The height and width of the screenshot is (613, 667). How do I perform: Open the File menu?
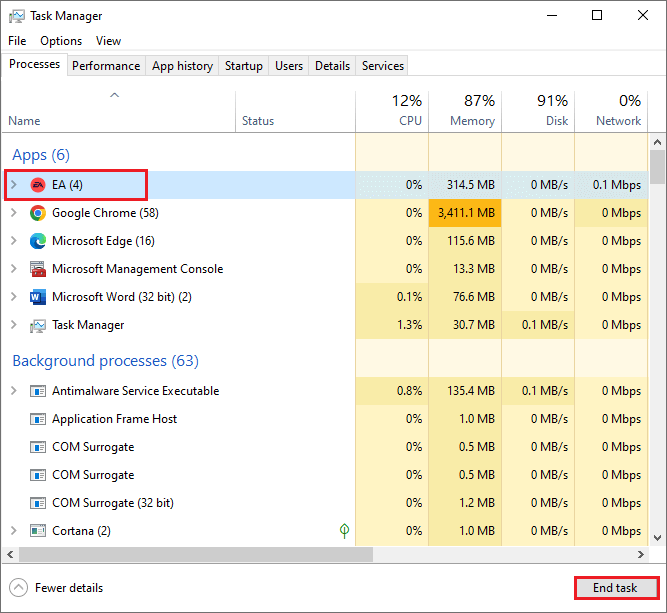click(17, 41)
